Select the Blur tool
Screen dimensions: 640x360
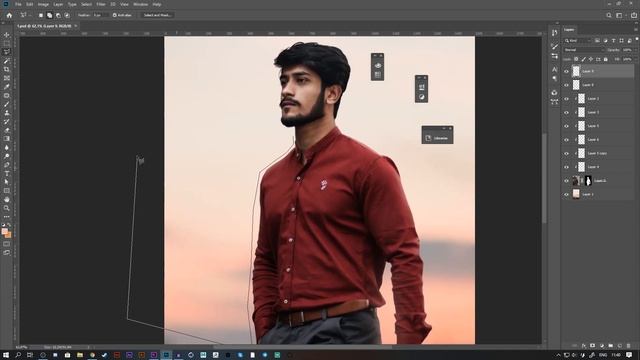[x=7, y=147]
